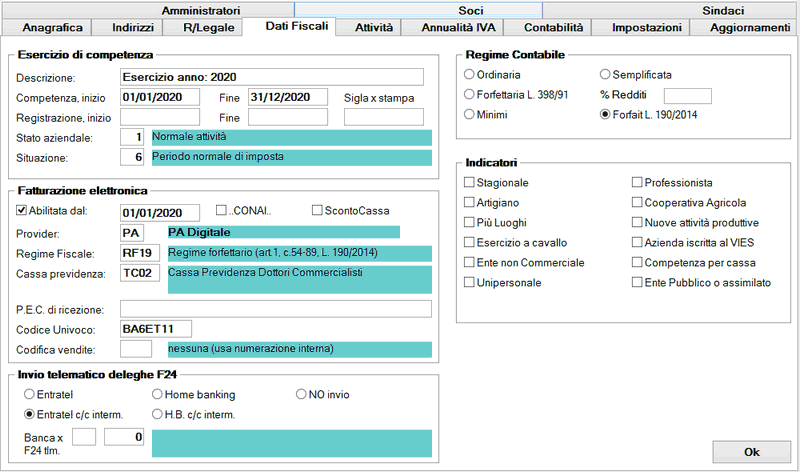
Task: Click the Descrizione text field
Action: [271, 76]
